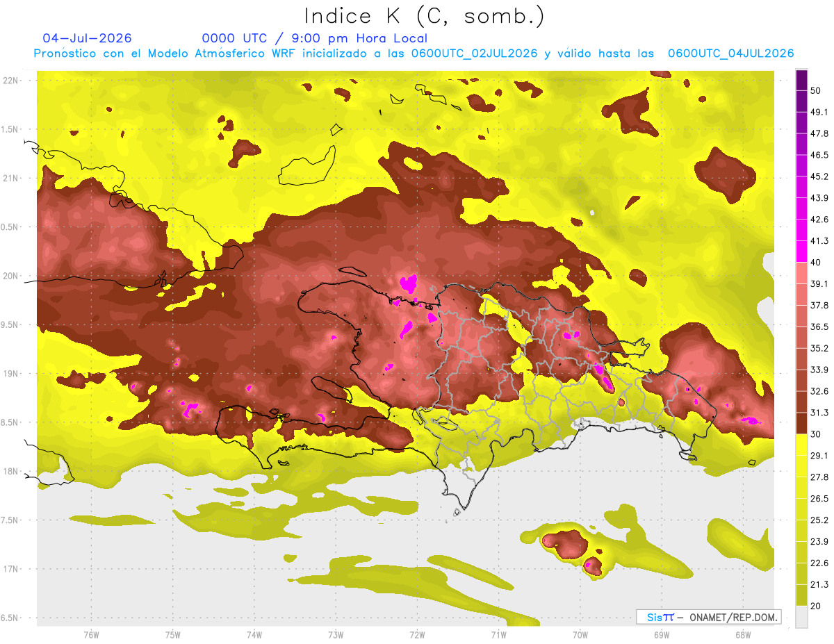The image size is (834, 644).
Task: Click longitude label "70W"
Action: [580, 634]
